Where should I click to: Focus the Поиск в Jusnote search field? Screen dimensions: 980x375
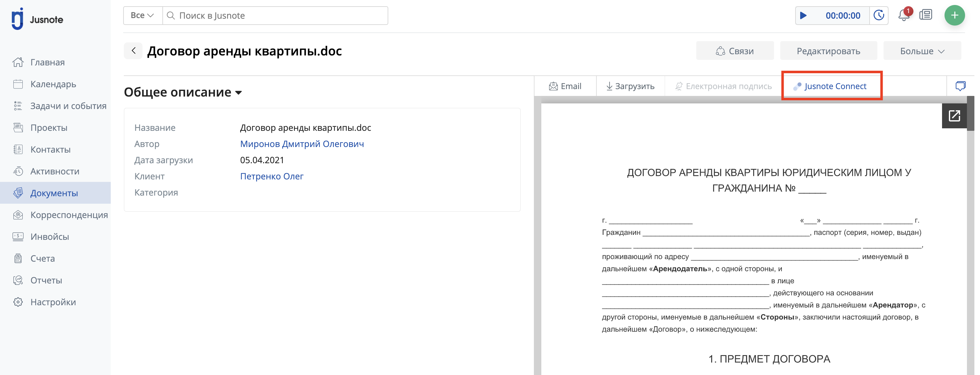pyautogui.click(x=275, y=16)
